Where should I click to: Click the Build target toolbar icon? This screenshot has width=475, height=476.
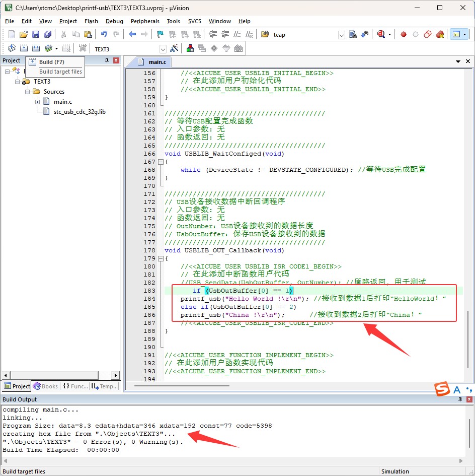point(24,48)
